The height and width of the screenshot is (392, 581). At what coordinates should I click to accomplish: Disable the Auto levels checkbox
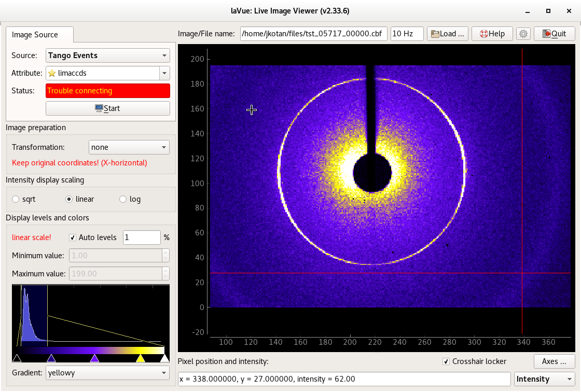point(73,237)
